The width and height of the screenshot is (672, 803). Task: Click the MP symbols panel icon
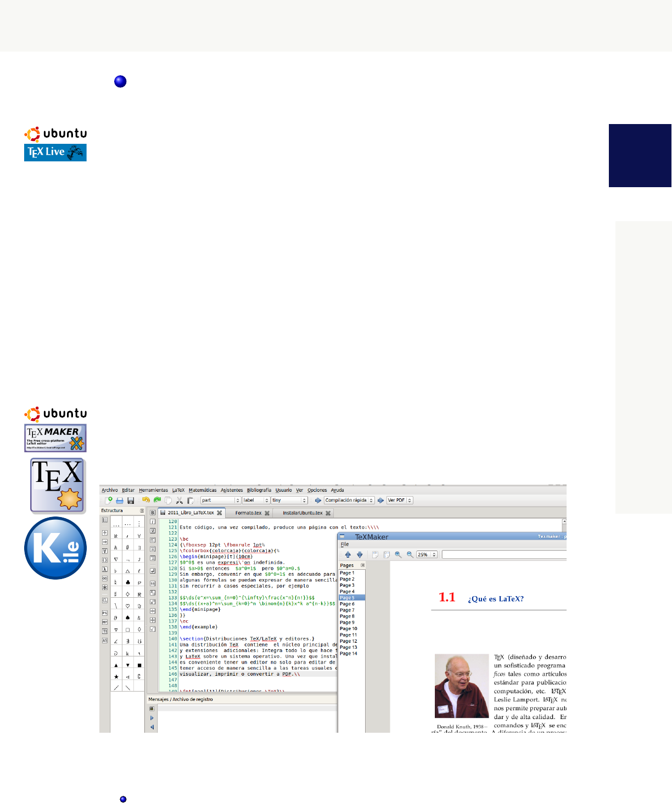(105, 622)
